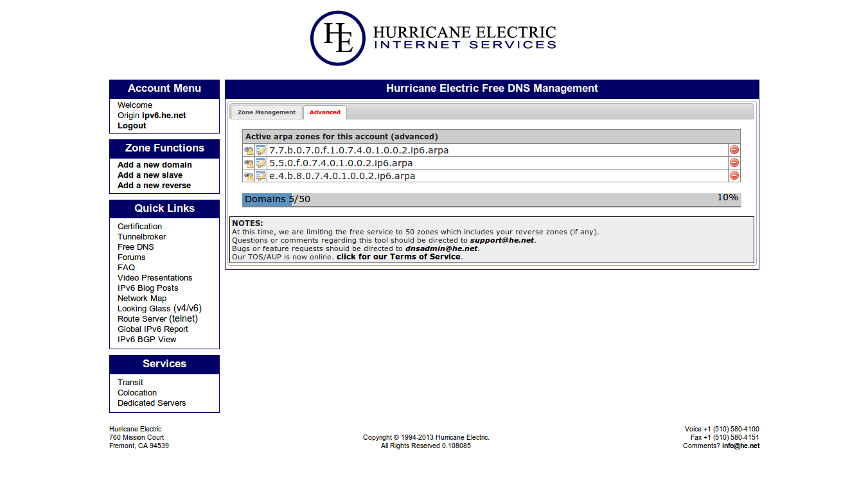Edit the e.4.b.8.0.7.4.0.1.0.0.2.ip6.arpa zone

[261, 176]
